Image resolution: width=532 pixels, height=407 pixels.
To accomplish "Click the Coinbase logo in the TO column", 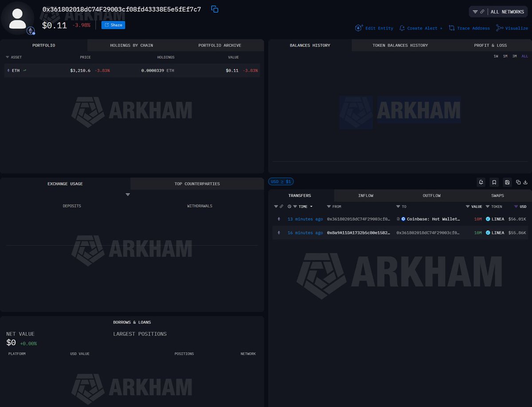I will tap(403, 219).
